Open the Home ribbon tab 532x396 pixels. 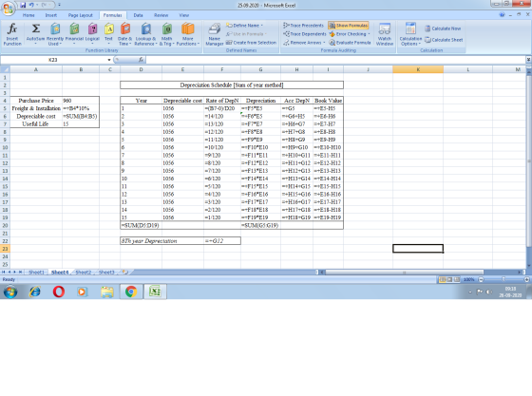pyautogui.click(x=28, y=15)
